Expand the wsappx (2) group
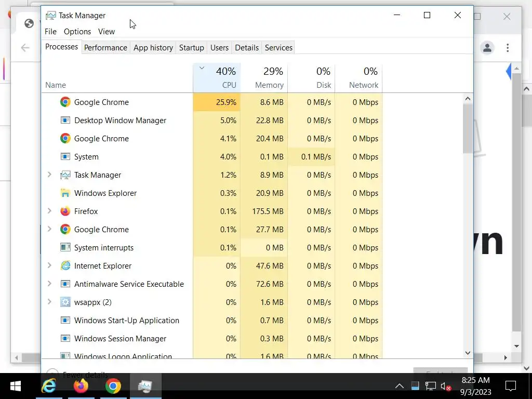This screenshot has height=399, width=532. (49, 302)
